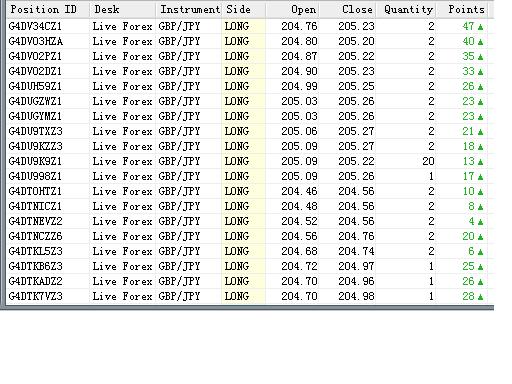512x384 pixels.
Task: Click green up arrow beside 18 points
Action: 480,147
